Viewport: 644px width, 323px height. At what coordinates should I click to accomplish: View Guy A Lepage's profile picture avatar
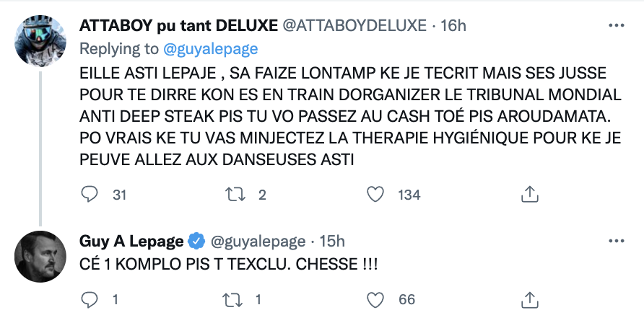[40, 257]
